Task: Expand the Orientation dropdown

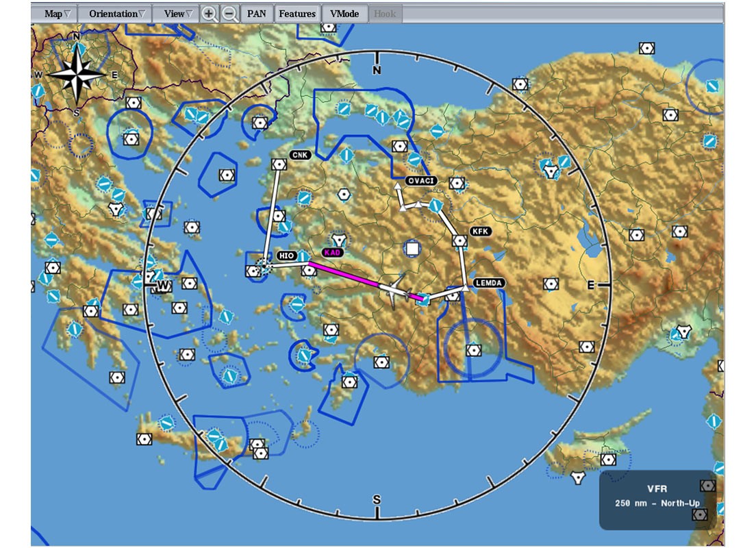Action: (x=116, y=14)
